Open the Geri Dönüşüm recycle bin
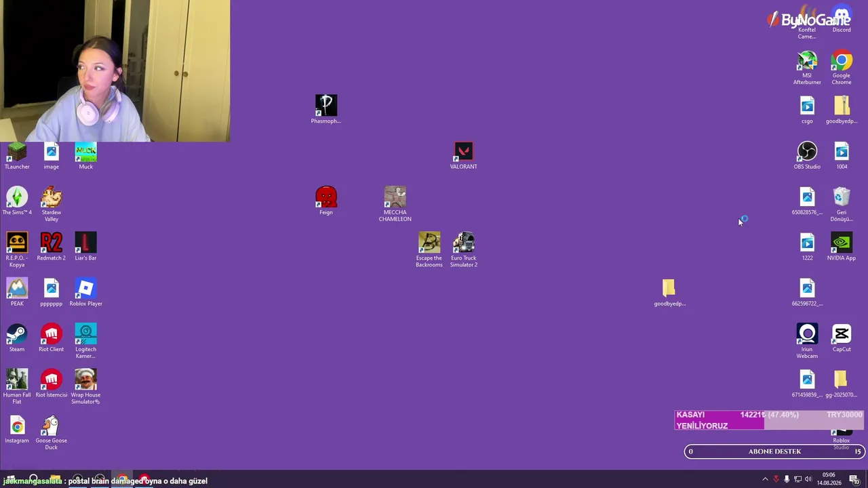The height and width of the screenshot is (488, 868). tap(842, 197)
